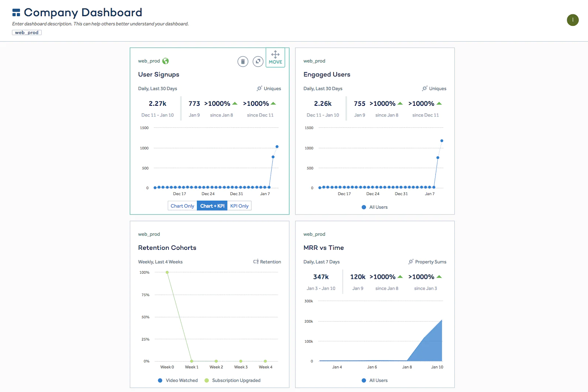Hide the All Users series on Engaged Users
The image size is (588, 392).
point(374,207)
